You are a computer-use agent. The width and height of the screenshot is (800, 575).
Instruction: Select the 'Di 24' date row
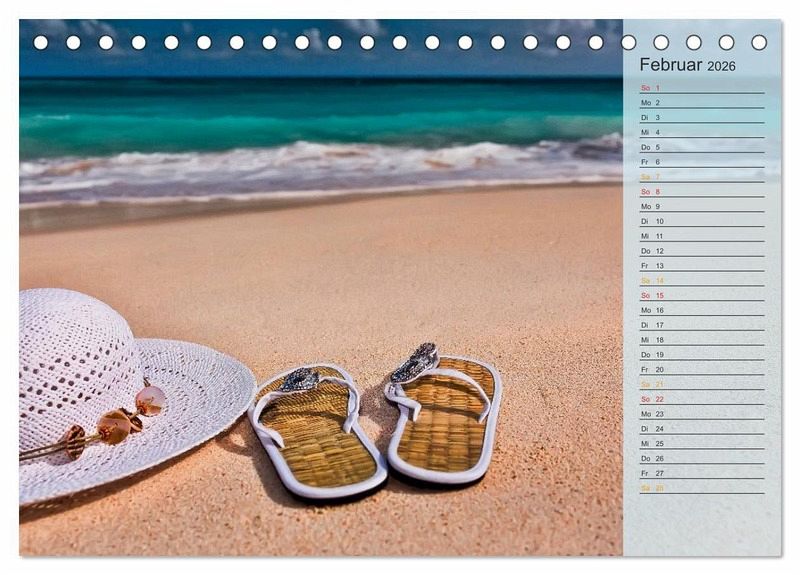coord(702,428)
